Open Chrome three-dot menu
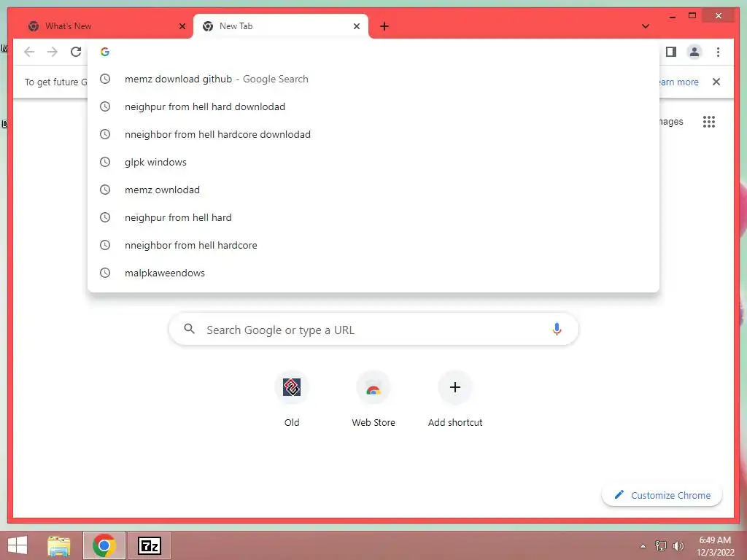Image resolution: width=747 pixels, height=560 pixels. click(x=718, y=52)
